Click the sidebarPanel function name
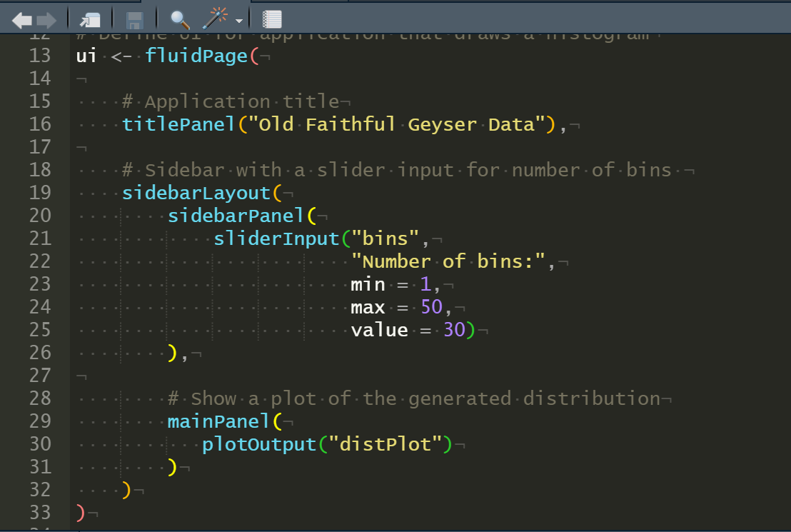This screenshot has height=532, width=791. [236, 216]
